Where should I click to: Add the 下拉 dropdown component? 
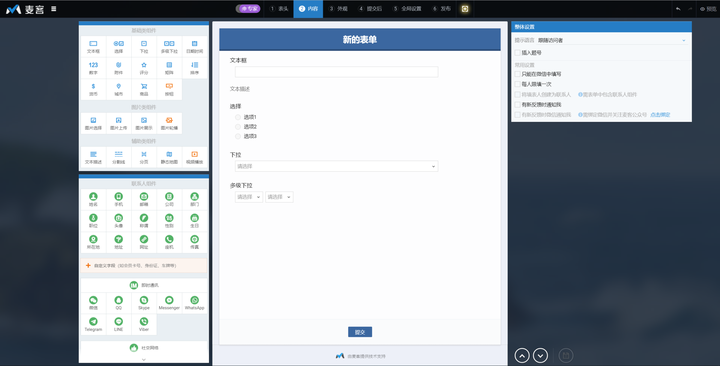tap(144, 47)
